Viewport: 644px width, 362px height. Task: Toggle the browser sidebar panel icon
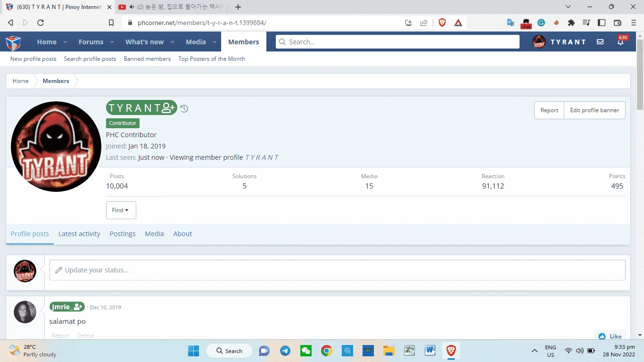pyautogui.click(x=602, y=23)
